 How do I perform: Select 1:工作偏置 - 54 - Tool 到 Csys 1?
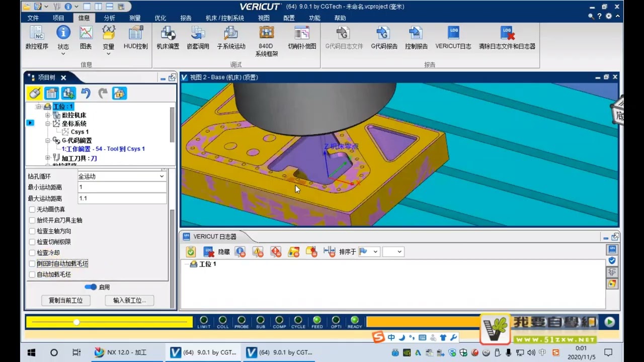click(x=103, y=149)
